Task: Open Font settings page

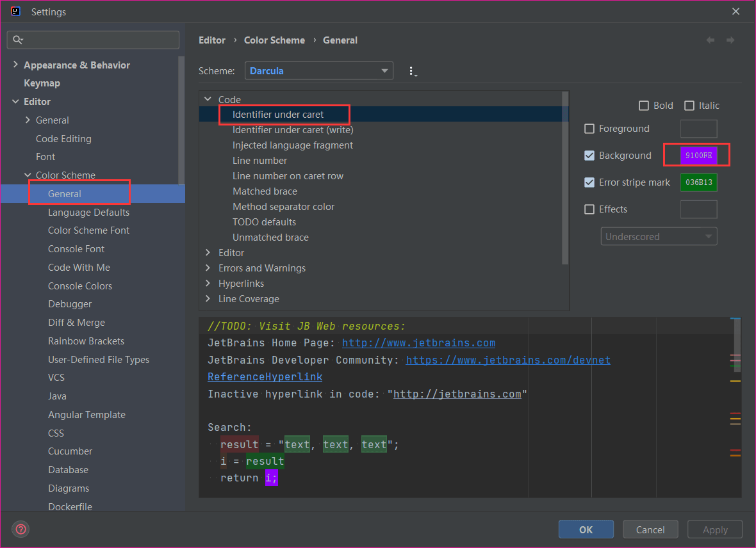Action: click(45, 157)
